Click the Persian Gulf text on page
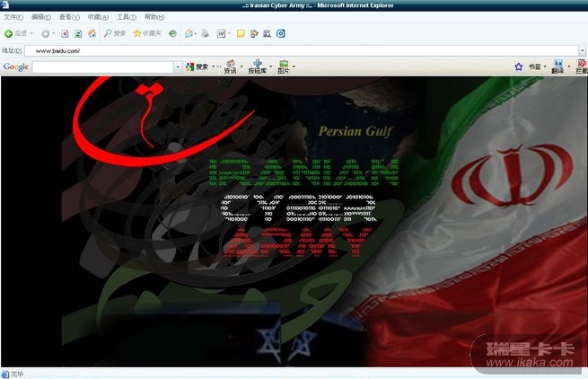 point(355,131)
